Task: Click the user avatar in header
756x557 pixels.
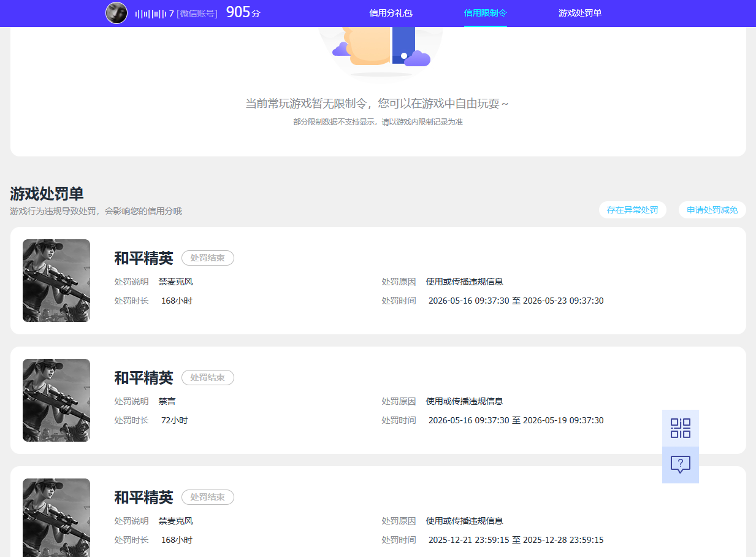Action: tap(116, 13)
